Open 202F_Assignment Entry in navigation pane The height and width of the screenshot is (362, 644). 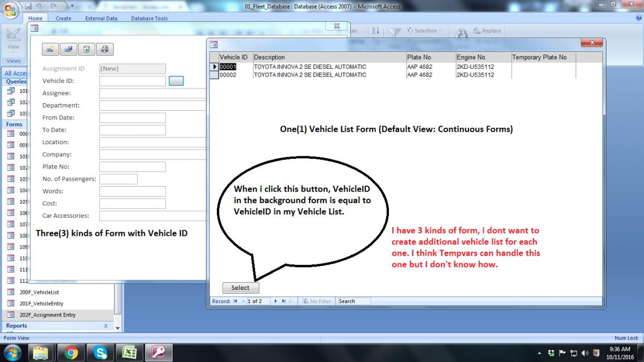click(x=48, y=315)
